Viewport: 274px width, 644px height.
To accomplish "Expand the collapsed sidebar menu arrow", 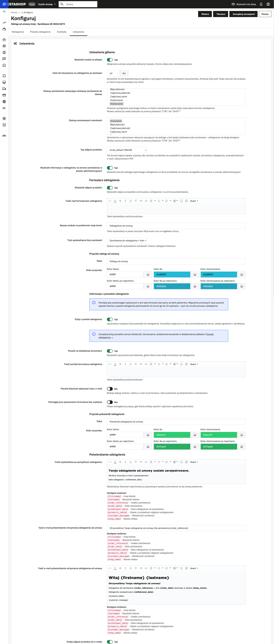I will [4, 12].
